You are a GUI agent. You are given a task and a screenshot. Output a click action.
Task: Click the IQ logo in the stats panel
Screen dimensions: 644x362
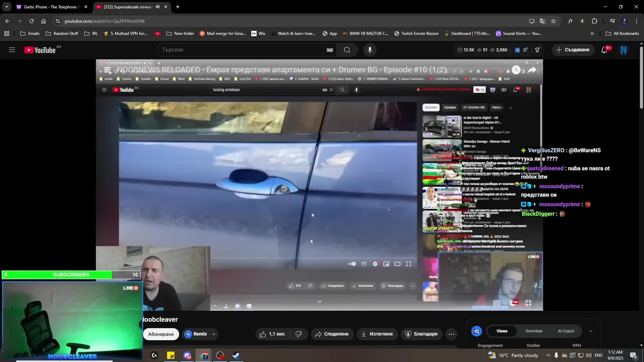click(476, 331)
